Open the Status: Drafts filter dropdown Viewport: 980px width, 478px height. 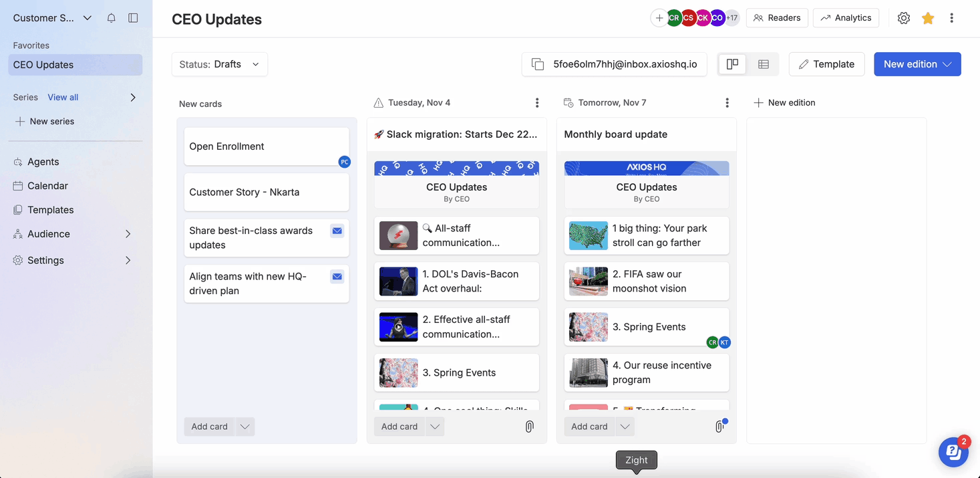219,64
